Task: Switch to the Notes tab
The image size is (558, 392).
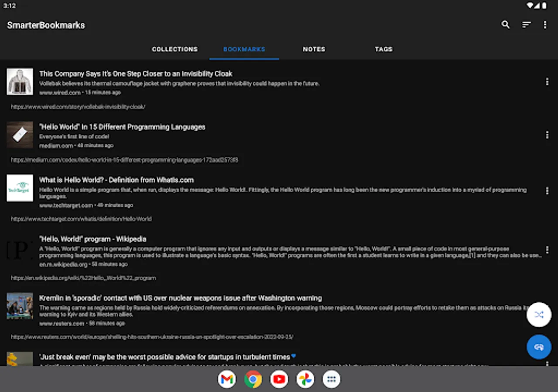Action: point(314,49)
